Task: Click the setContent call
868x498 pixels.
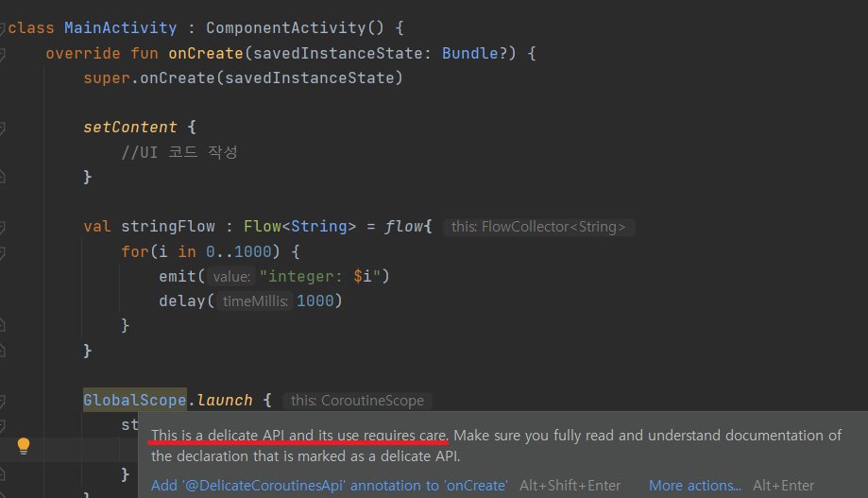Action: 130,127
